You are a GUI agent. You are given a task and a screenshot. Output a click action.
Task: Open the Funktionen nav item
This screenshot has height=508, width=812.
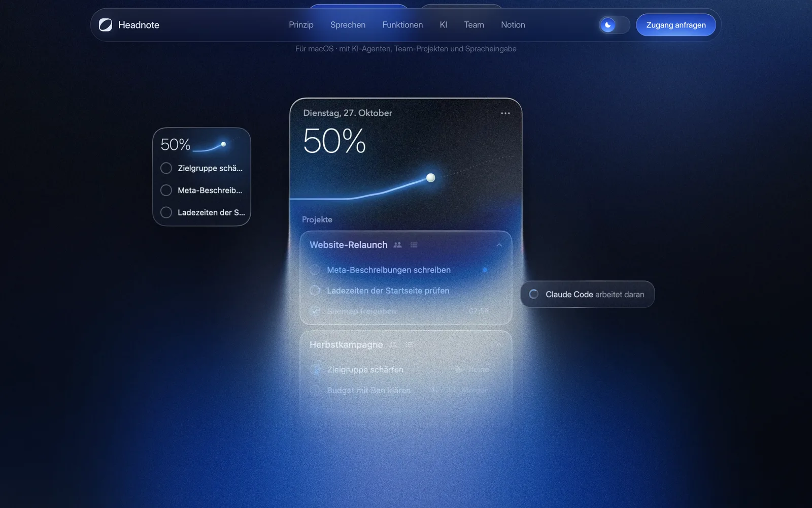(x=402, y=25)
